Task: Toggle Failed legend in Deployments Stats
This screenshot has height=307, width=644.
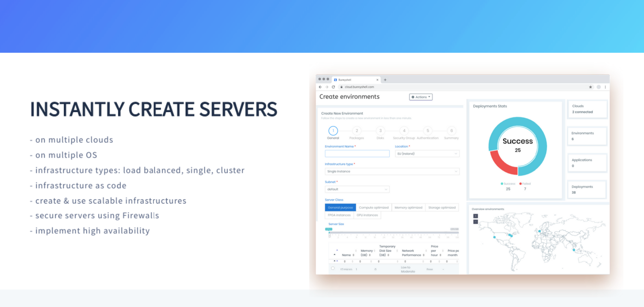Action: pyautogui.click(x=525, y=183)
